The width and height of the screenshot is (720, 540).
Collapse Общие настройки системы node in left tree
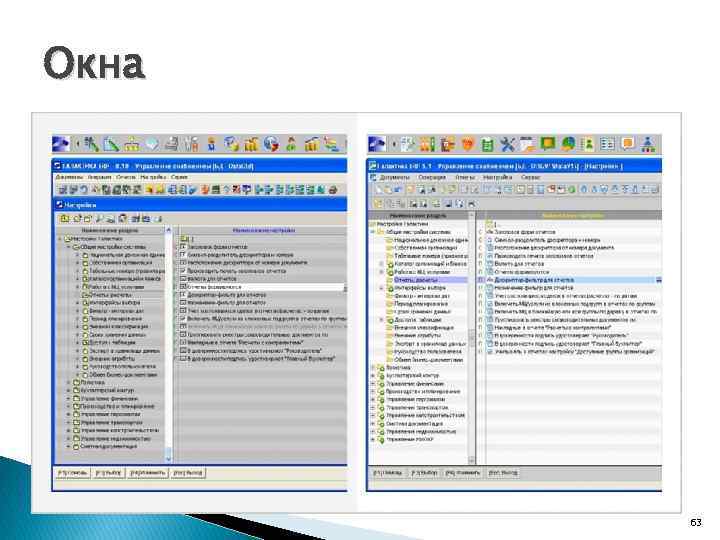pos(69,247)
